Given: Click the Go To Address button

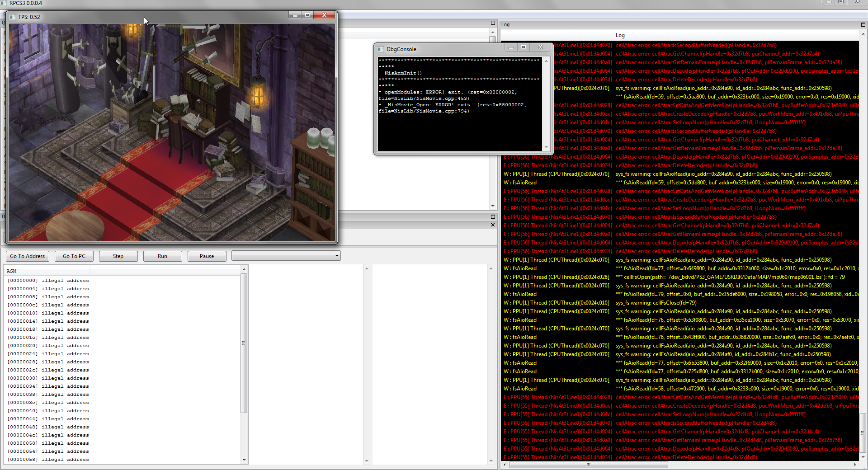Looking at the screenshot, I should [x=28, y=256].
